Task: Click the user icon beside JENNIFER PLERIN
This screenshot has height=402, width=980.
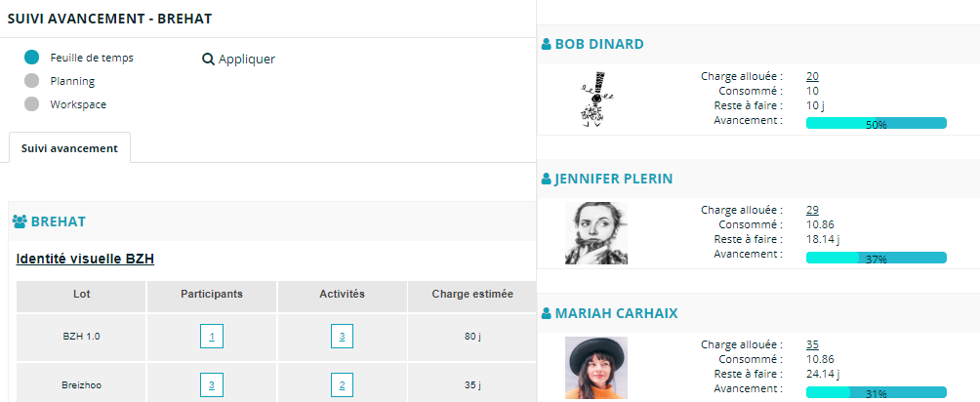Action: [x=546, y=179]
